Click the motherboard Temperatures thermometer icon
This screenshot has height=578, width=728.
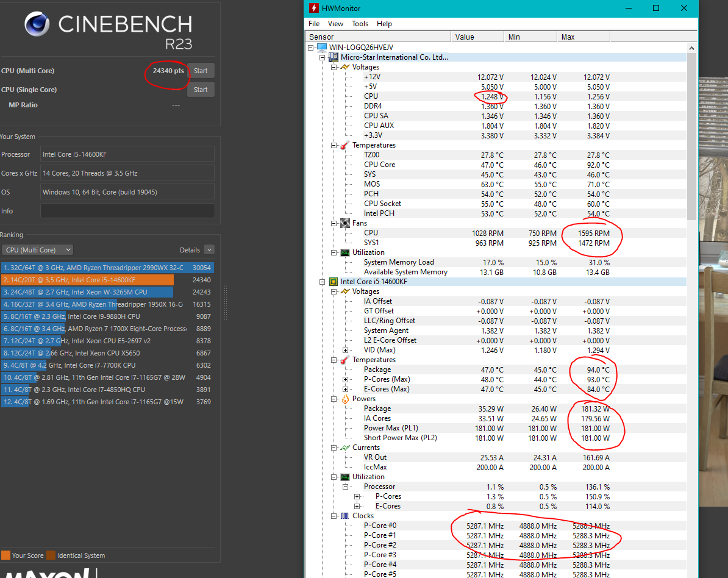click(x=344, y=145)
